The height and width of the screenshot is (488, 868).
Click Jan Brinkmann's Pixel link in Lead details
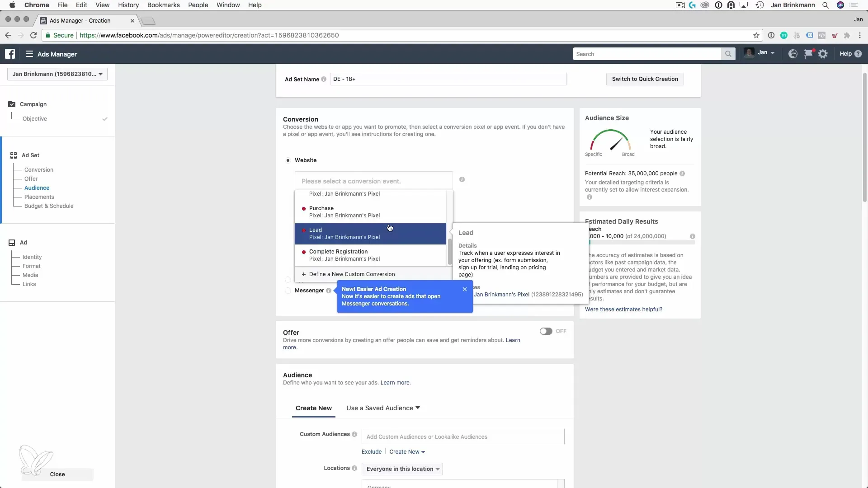coord(501,295)
